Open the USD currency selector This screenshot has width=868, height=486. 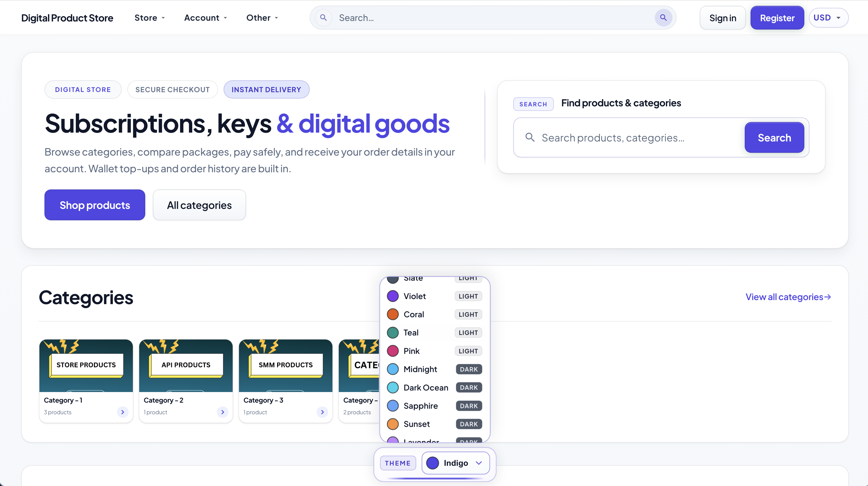pos(828,18)
